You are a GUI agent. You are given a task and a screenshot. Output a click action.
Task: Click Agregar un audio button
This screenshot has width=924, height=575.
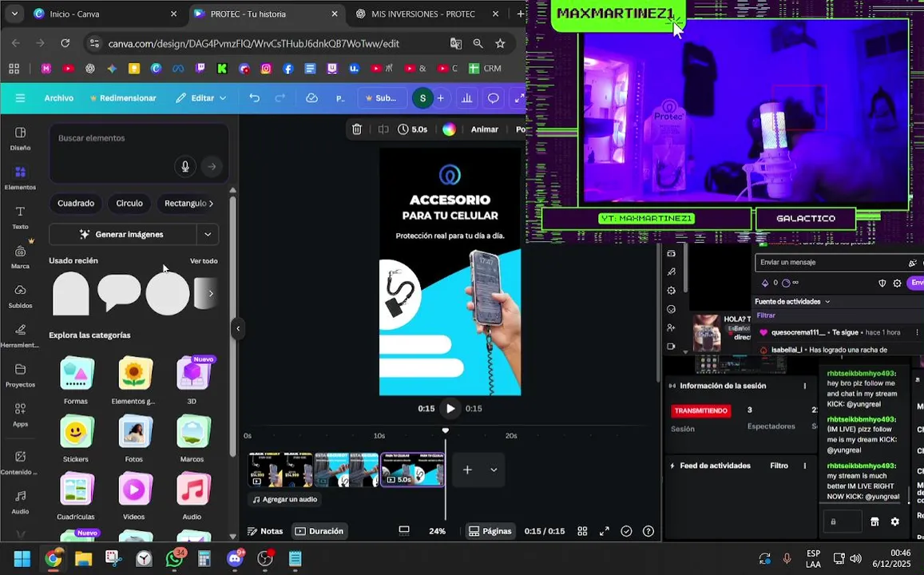284,499
